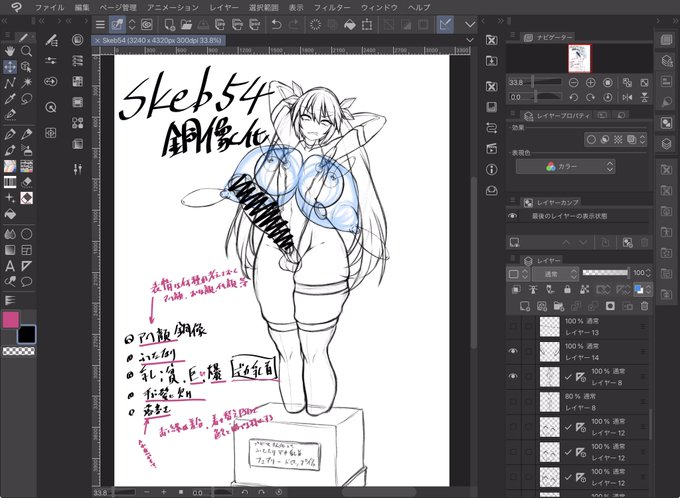The width and height of the screenshot is (680, 498).
Task: Select the Eyedropper tool
Action: [10, 99]
